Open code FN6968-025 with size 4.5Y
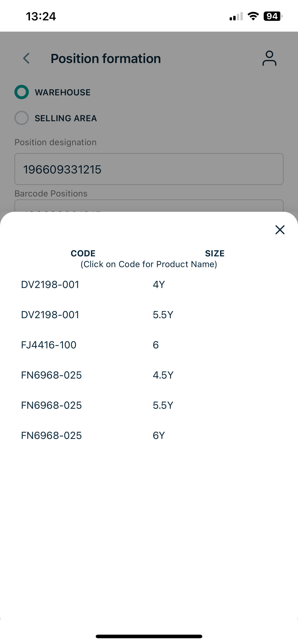This screenshot has width=298, height=644. pyautogui.click(x=51, y=375)
